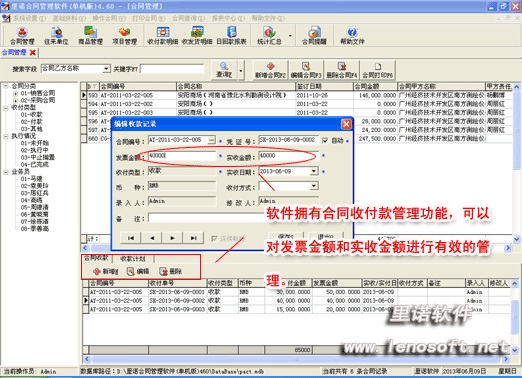The height and width of the screenshot is (378, 522).
Task: Open 项目管理 toolbar icon
Action: (125, 35)
